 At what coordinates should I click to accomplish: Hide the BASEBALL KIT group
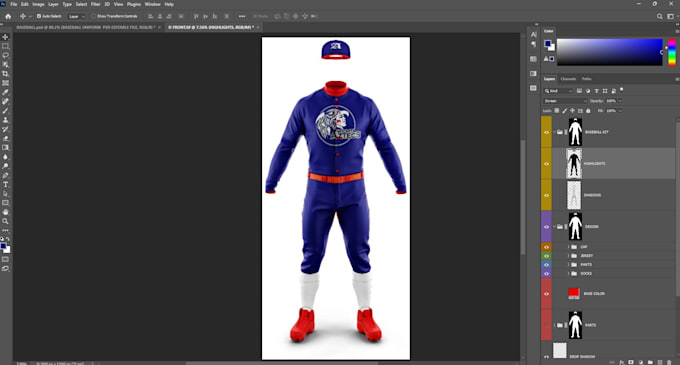(x=546, y=132)
